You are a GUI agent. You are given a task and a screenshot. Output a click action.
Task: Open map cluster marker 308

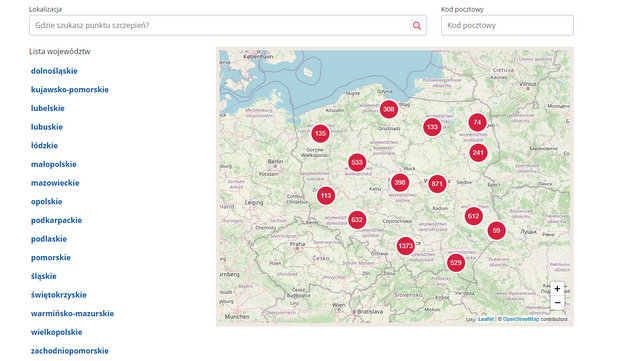[389, 109]
